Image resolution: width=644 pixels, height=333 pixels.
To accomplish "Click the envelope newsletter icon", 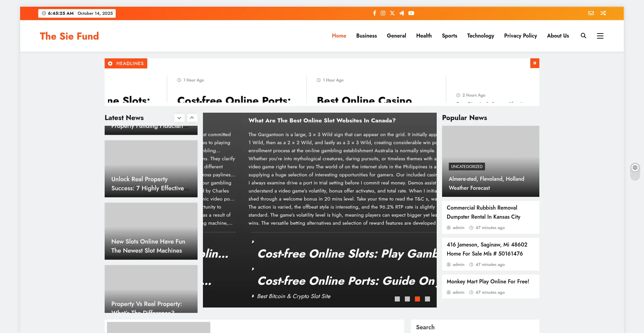I will pos(591,13).
